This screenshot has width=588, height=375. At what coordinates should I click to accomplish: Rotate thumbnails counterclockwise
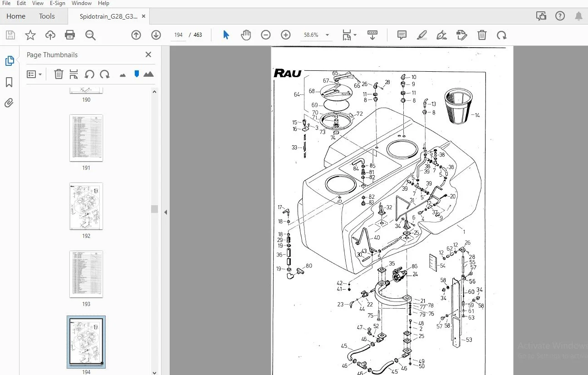tap(89, 74)
